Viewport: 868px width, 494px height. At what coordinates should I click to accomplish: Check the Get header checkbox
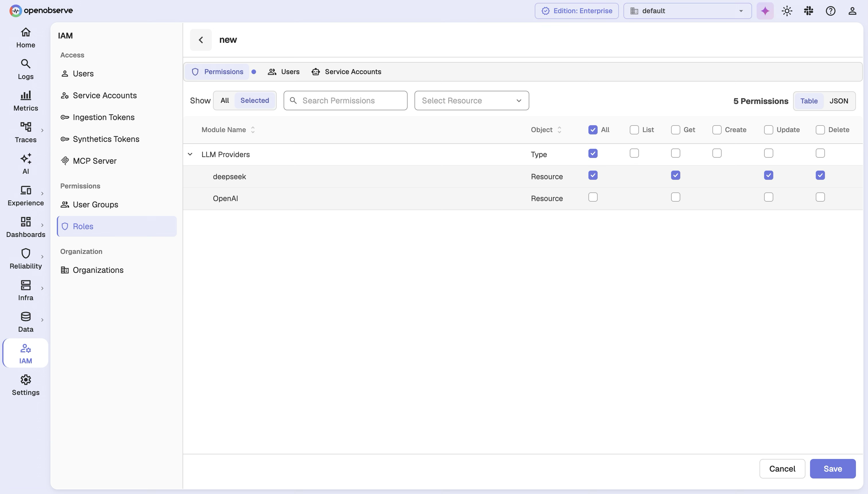coord(675,130)
